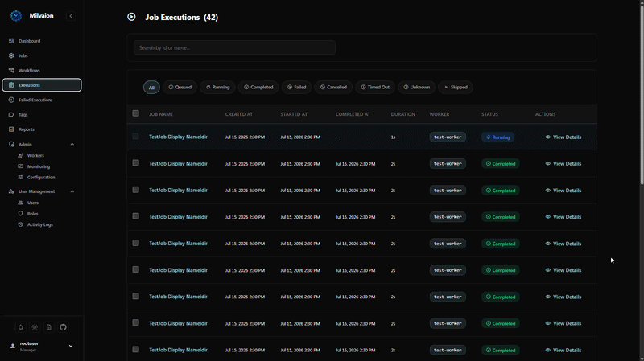Open notifications bell icon in sidebar footer

click(21, 327)
